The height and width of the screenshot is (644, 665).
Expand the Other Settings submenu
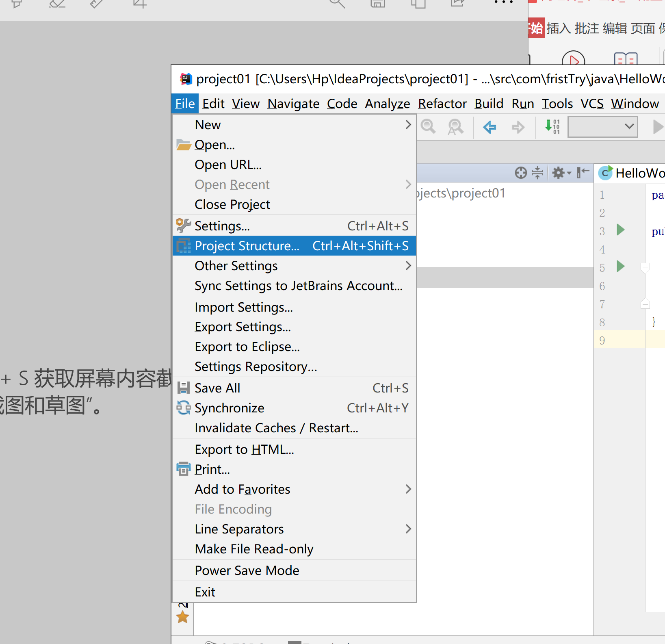(295, 266)
